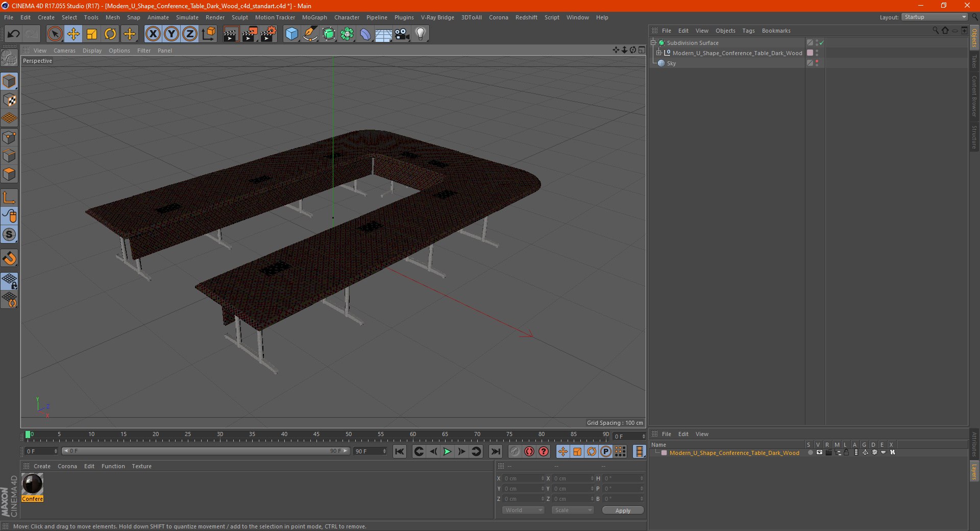Render the active view
Screen dimensions: 980x531
tap(231, 34)
